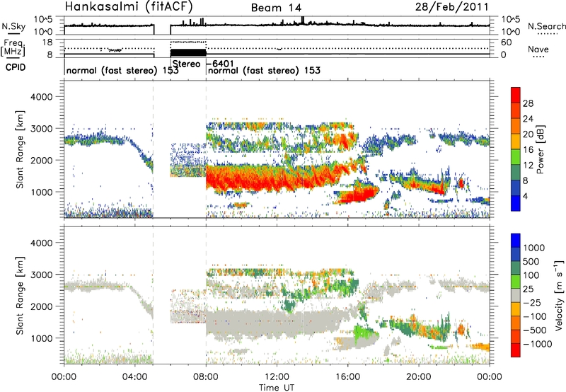Image resolution: width=566 pixels, height=392 pixels.
Task: Click the '20:00' time axis tick label
Action: 419,377
